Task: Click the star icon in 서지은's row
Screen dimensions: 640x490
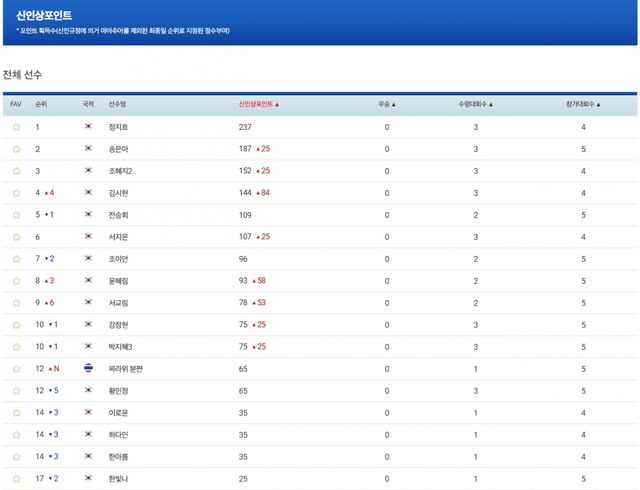Action: coord(16,237)
